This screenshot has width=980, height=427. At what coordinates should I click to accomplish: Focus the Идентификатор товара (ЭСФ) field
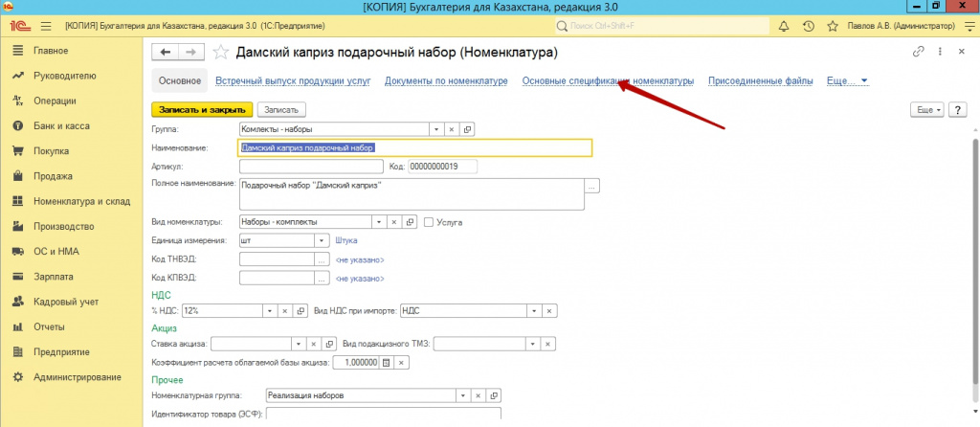(x=383, y=414)
